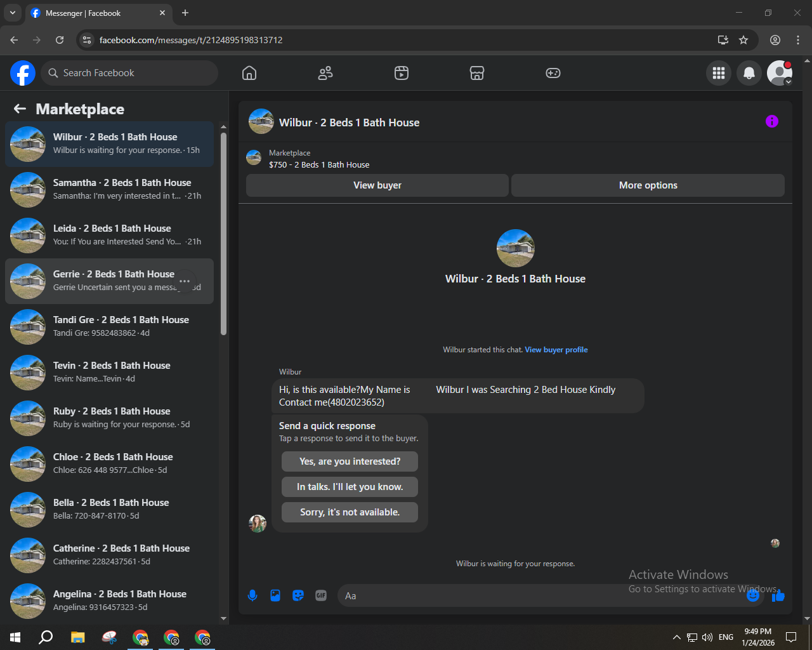Screen dimensions: 812x650
Task: Open the GIF picker icon
Action: pyautogui.click(x=321, y=595)
